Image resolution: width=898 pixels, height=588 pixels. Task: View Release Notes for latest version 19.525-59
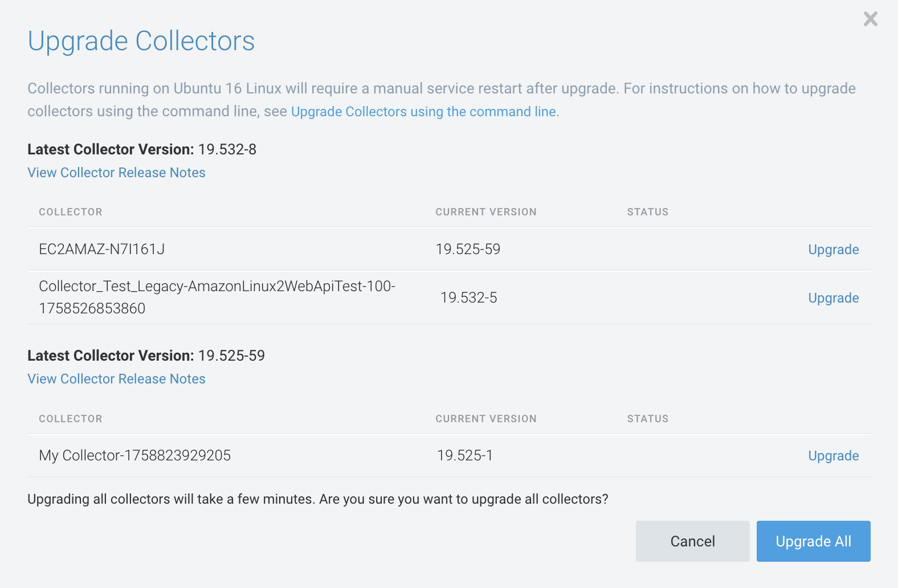(x=116, y=379)
